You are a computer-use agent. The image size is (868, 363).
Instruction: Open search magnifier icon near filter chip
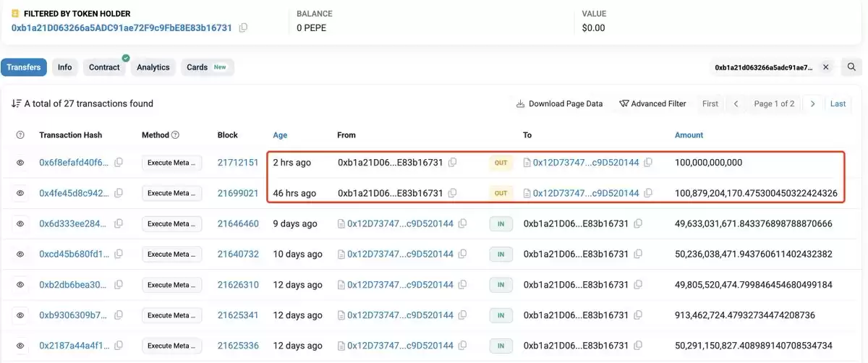tap(851, 67)
